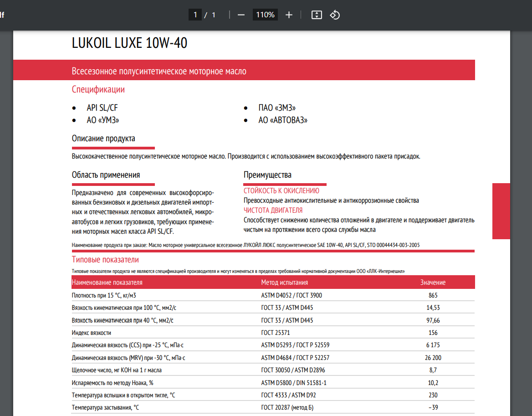Viewport: 532px width, 416px height.
Task: Click the red banner "Всесезонное полусинтетическое моторное масло"
Action: click(x=244, y=70)
